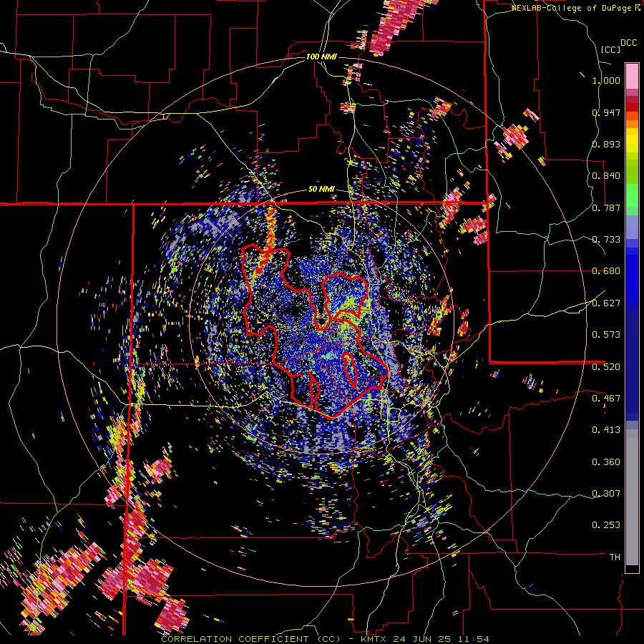The width and height of the screenshot is (644, 644).
Task: Select the 0.253 scale value
Action: coord(606,525)
